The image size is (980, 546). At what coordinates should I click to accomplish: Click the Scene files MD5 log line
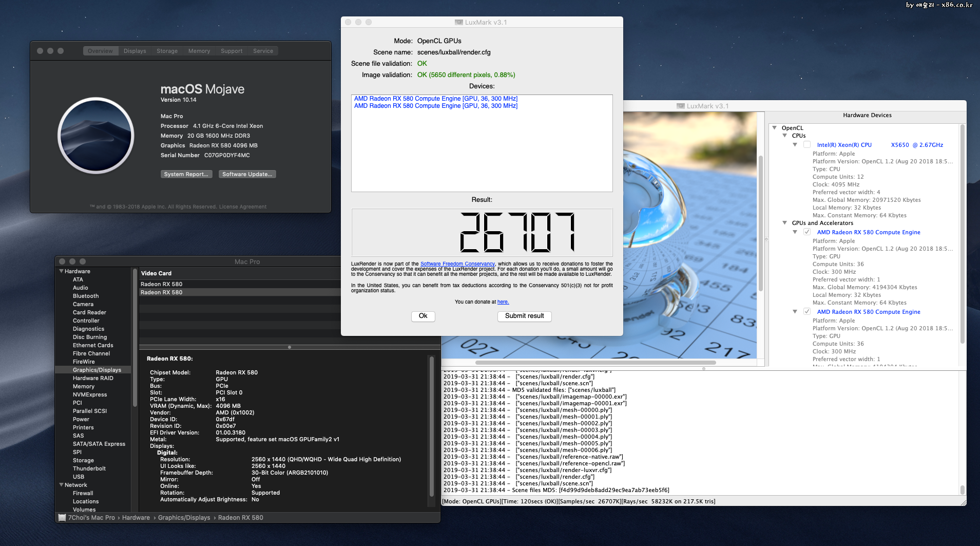556,490
